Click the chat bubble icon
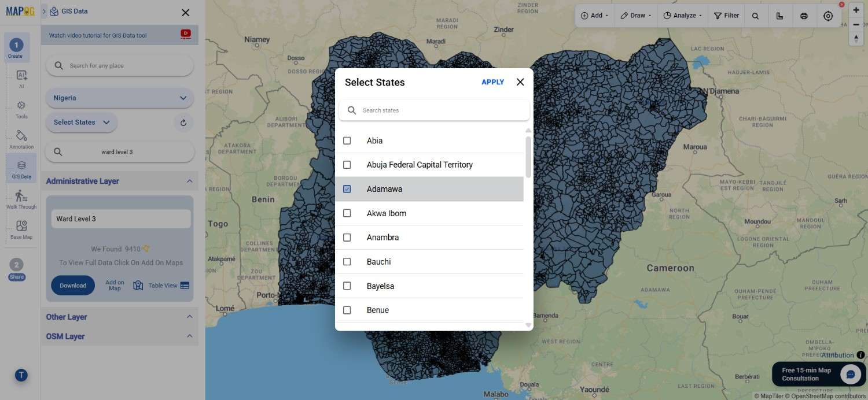Image resolution: width=868 pixels, height=400 pixels. 851,375
